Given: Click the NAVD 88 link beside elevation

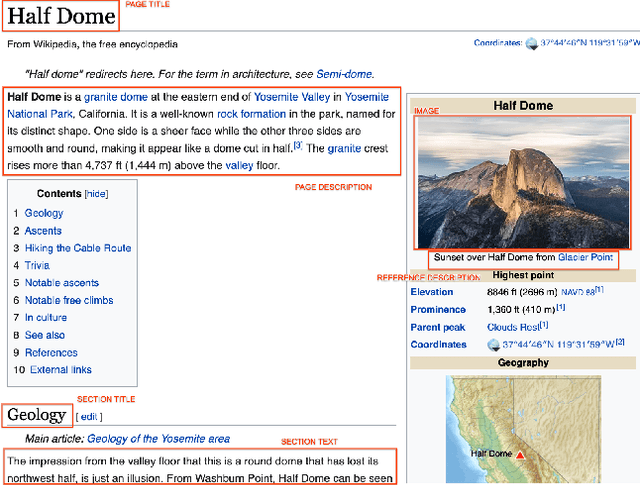Looking at the screenshot, I should [577, 292].
